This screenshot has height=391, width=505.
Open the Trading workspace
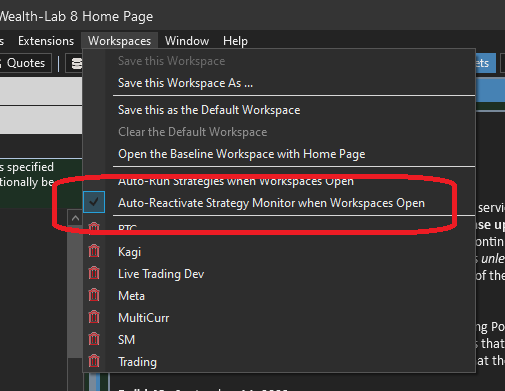(x=137, y=362)
